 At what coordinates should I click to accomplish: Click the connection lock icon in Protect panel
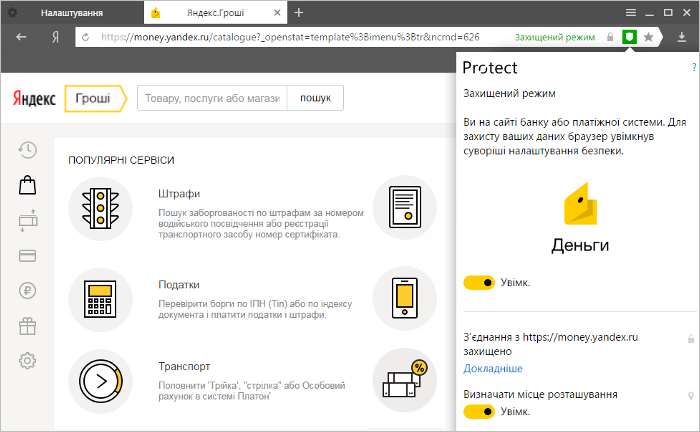point(691,339)
